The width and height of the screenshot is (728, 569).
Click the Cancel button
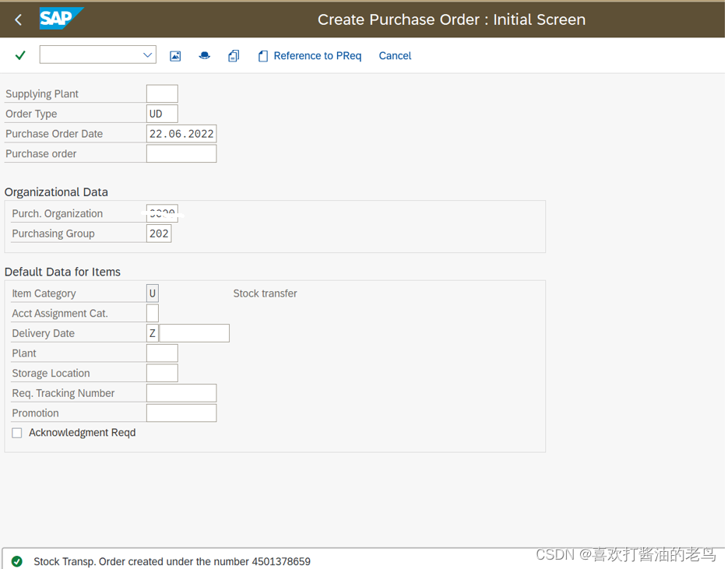point(395,56)
